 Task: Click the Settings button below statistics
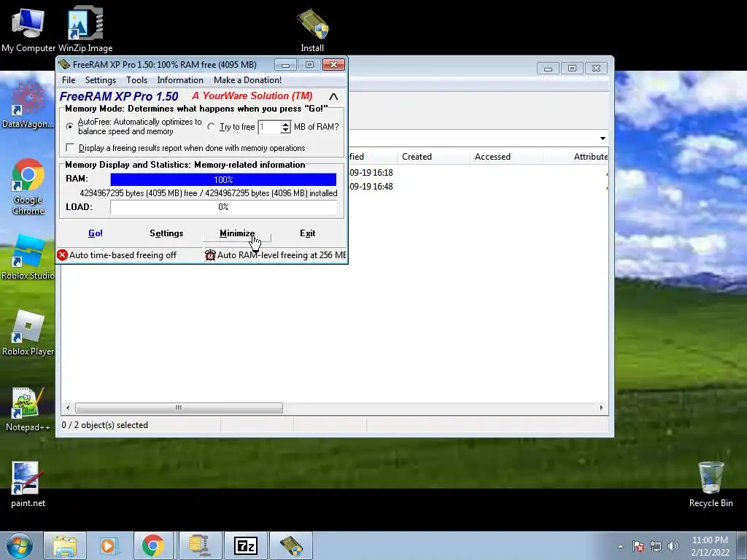[x=166, y=233]
